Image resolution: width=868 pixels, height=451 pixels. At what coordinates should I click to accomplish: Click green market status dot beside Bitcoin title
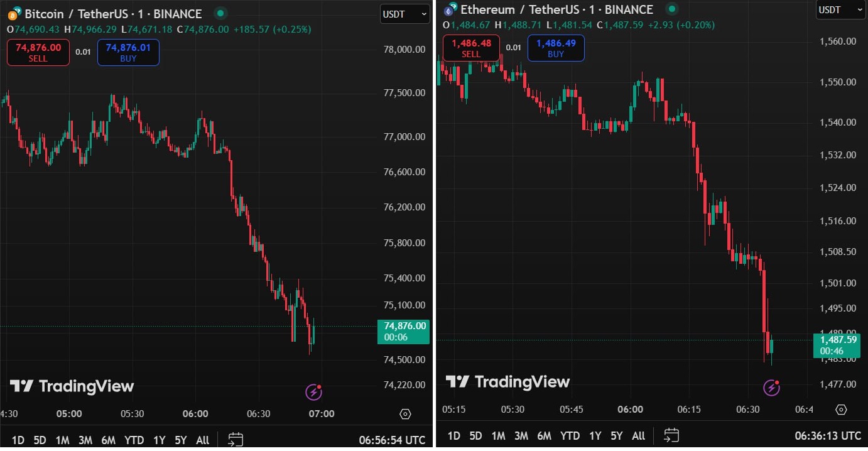tap(220, 13)
